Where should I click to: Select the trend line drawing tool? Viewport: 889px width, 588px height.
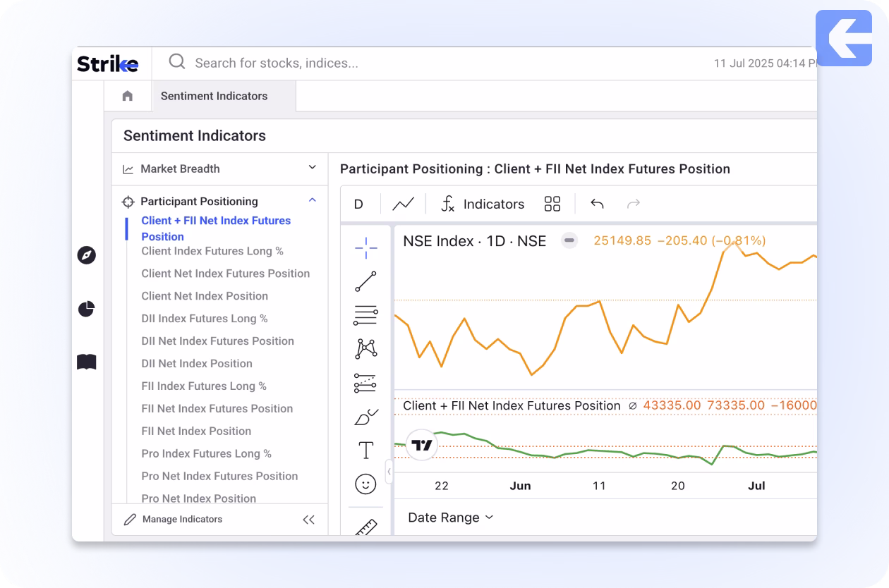pos(365,281)
